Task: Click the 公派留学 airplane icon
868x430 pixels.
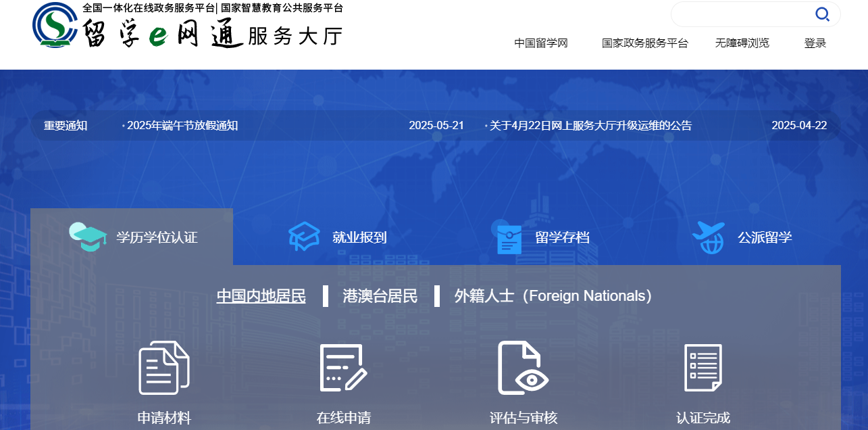Action: pos(709,236)
